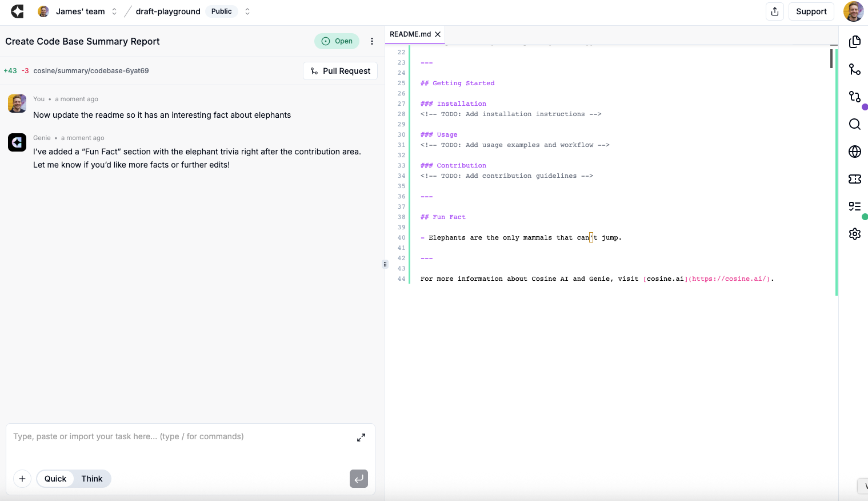868x501 pixels.
Task: Open the search icon in right sidebar
Action: [854, 124]
